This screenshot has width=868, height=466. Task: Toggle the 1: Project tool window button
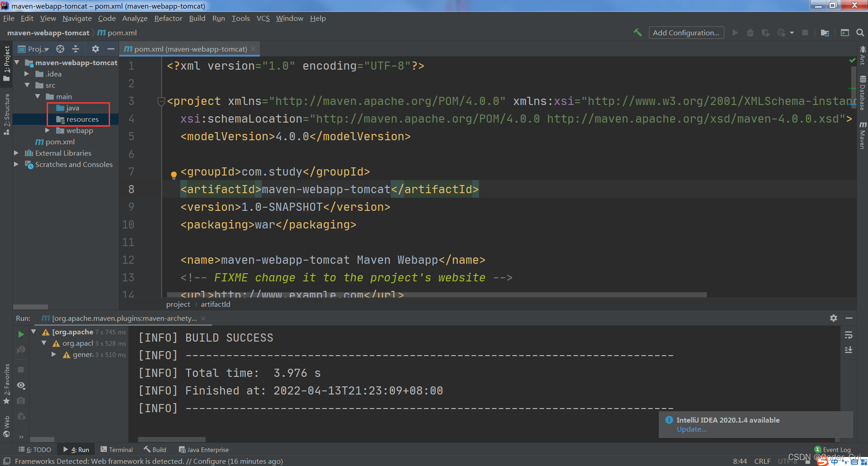pyautogui.click(x=6, y=63)
